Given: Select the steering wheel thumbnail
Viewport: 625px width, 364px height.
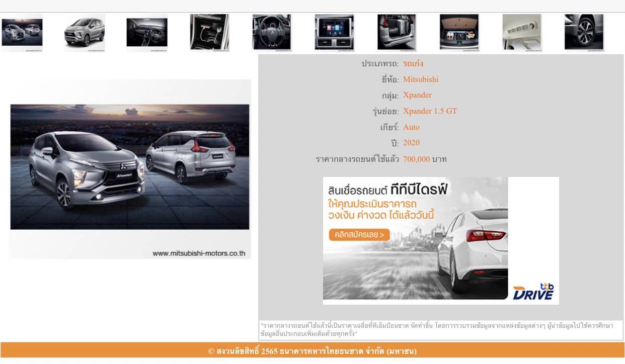Looking at the screenshot, I should click(272, 33).
